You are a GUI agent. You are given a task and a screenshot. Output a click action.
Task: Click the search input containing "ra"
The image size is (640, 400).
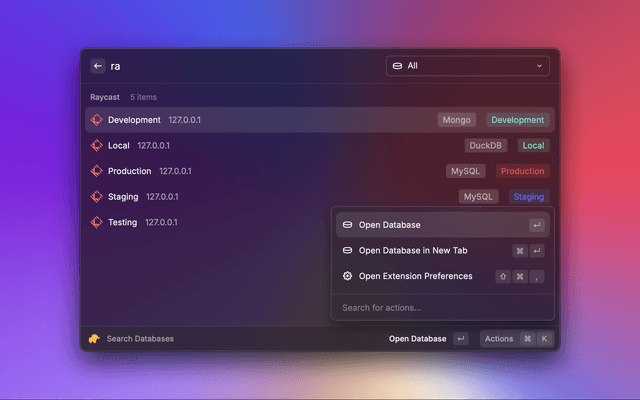click(240, 66)
